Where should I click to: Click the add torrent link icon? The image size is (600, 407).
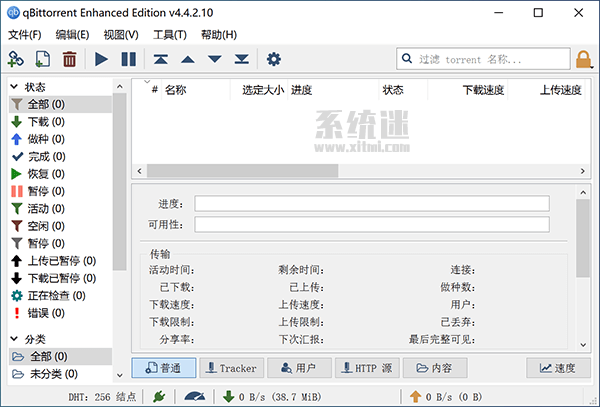coord(16,59)
